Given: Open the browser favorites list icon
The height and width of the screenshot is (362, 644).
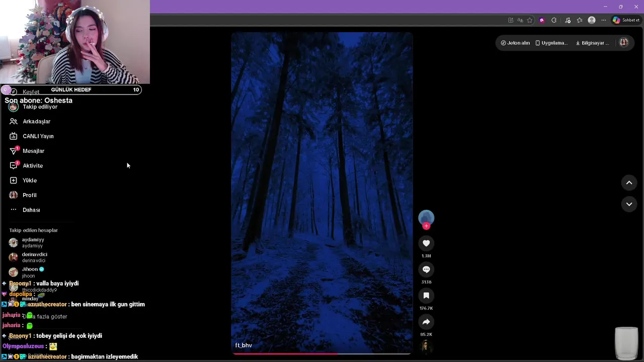Looking at the screenshot, I should coord(580,20).
